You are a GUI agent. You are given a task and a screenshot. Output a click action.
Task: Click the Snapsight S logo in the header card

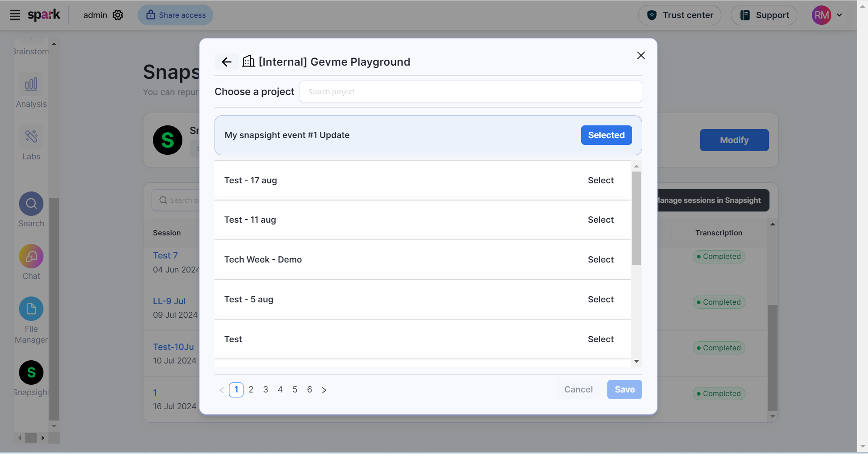click(167, 140)
